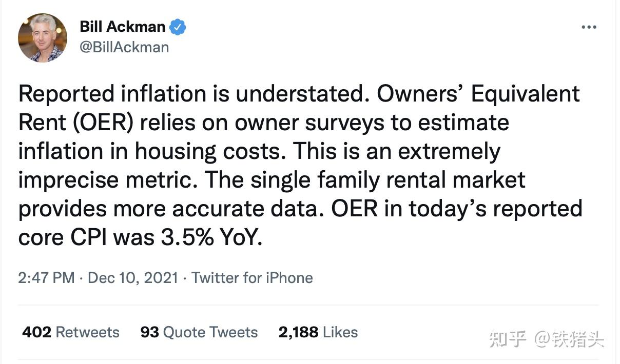
Task: Open Bill Ackman's profile picture
Action: click(43, 38)
